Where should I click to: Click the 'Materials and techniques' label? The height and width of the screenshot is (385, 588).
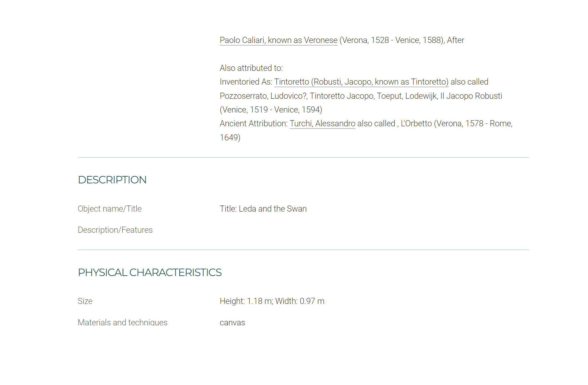[x=122, y=322]
